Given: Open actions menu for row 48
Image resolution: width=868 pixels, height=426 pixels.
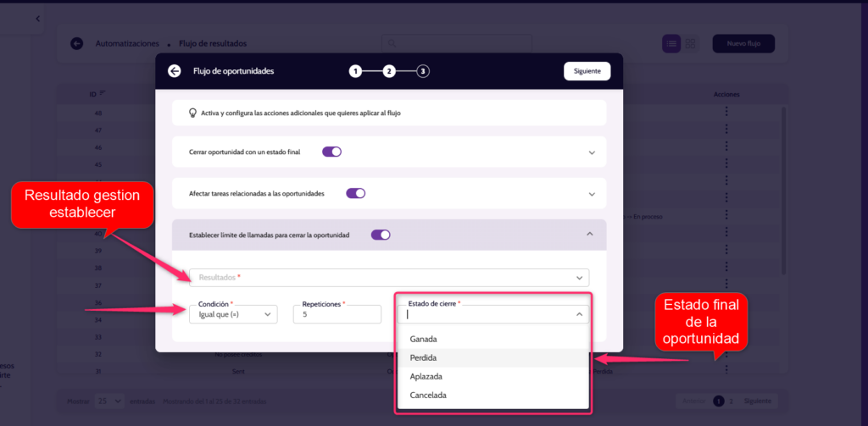Looking at the screenshot, I should [x=726, y=113].
